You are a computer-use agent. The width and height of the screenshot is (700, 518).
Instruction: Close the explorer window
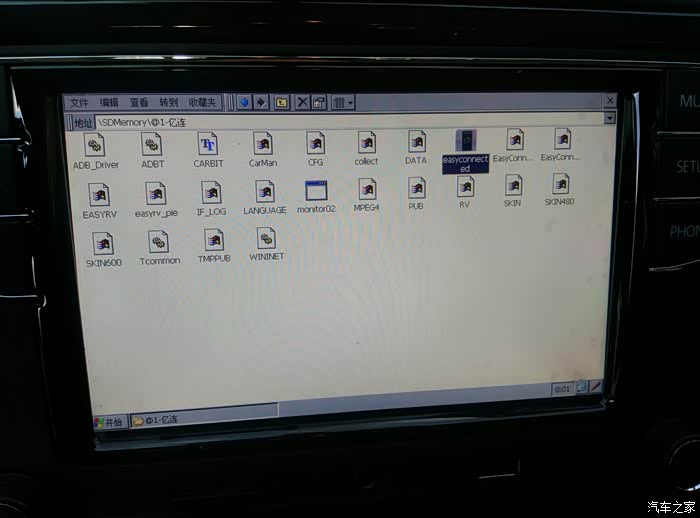tap(610, 100)
